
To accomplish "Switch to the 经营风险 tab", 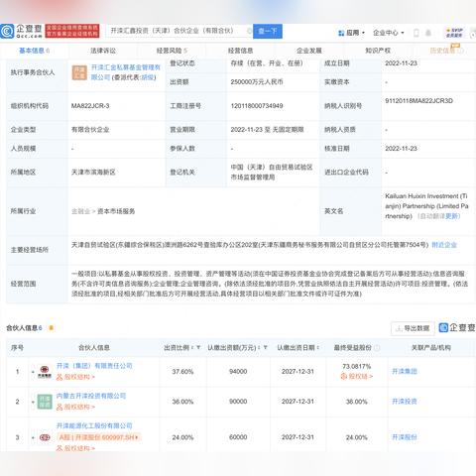I will click(x=172, y=51).
